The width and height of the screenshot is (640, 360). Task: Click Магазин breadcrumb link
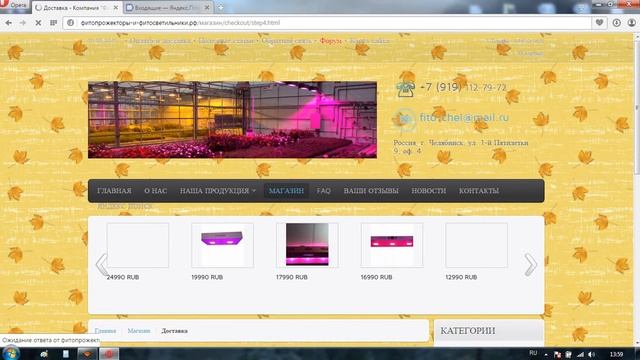[139, 331]
